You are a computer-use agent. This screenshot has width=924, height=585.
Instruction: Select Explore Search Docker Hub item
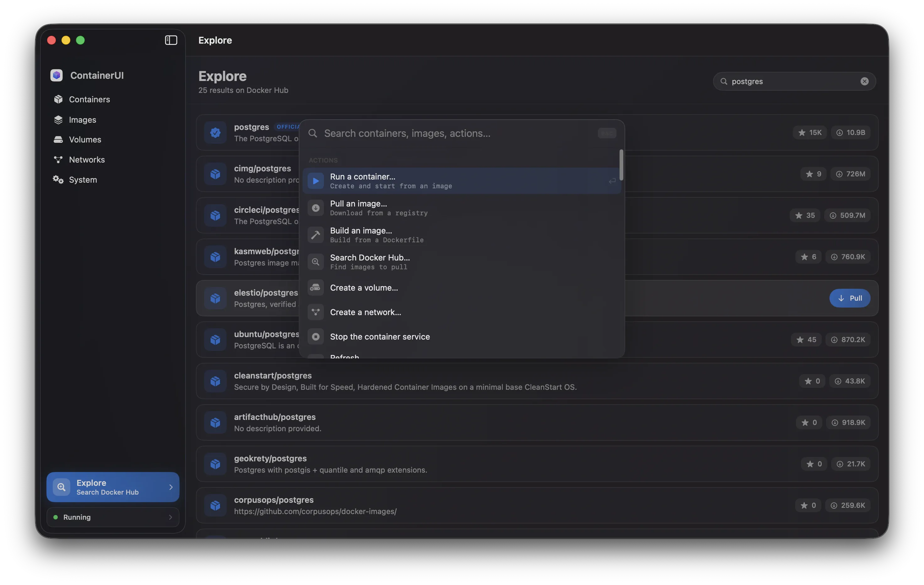pyautogui.click(x=113, y=487)
